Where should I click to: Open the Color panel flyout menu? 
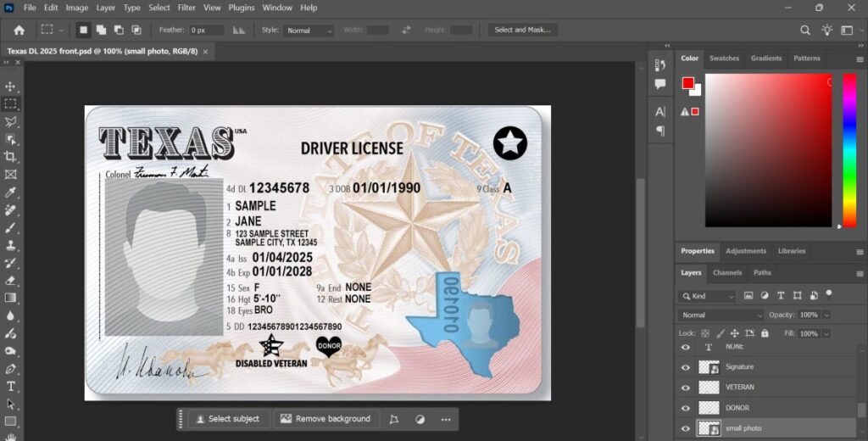pyautogui.click(x=860, y=59)
